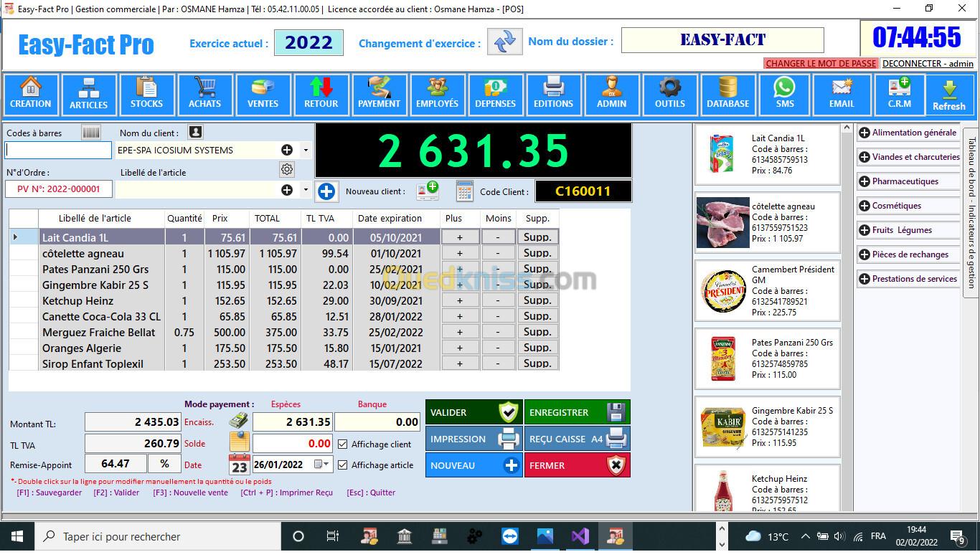Click the VALIDER button
The image size is (980, 557).
coord(473,412)
